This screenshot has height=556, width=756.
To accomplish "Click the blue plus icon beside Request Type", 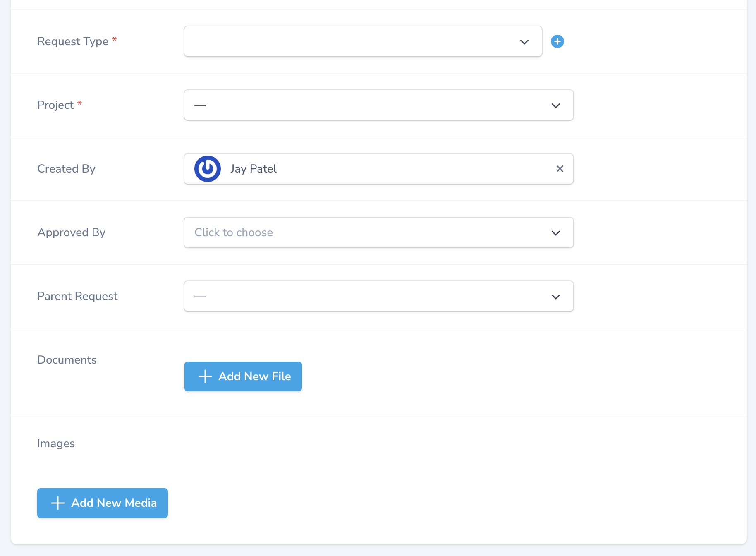I will click(557, 41).
